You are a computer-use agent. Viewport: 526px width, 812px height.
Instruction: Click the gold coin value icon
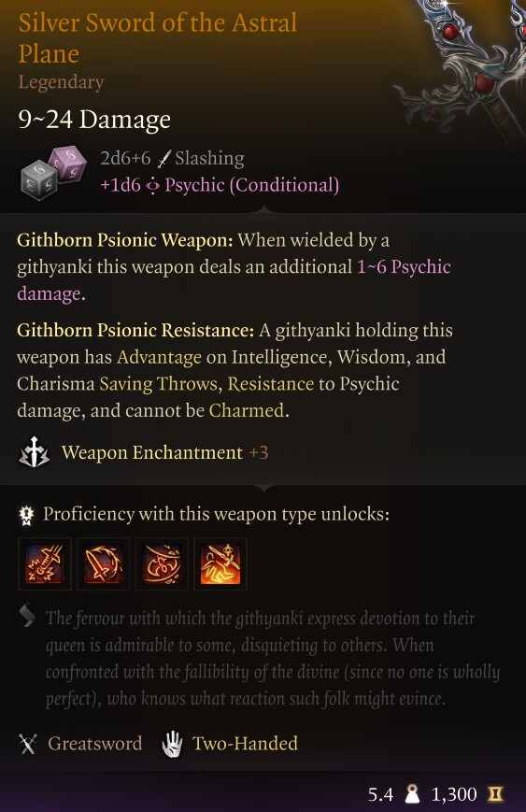(495, 793)
